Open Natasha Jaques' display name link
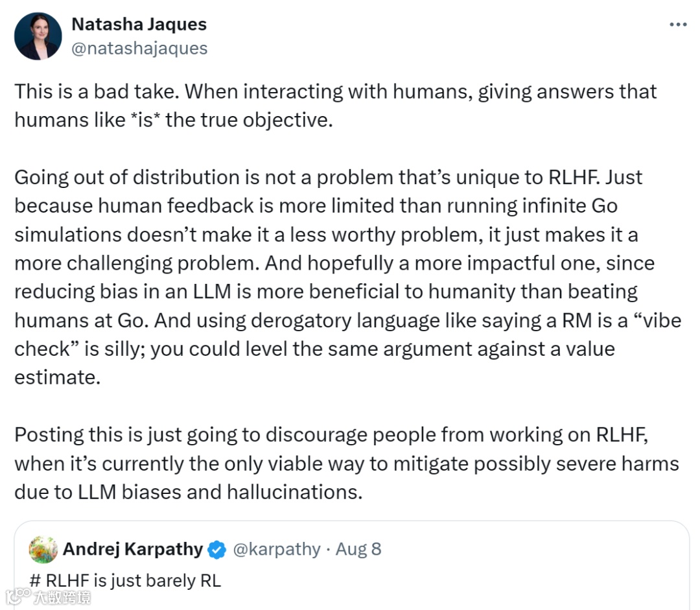This screenshot has height=610, width=700. coord(139,25)
